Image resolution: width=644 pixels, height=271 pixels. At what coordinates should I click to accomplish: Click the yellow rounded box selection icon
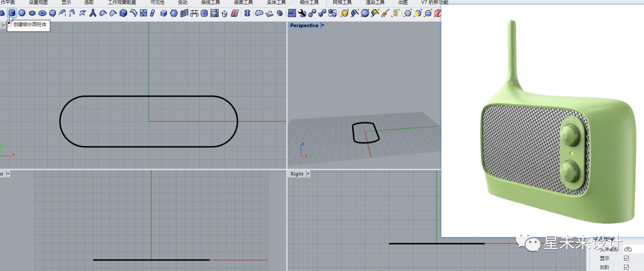coord(345,13)
